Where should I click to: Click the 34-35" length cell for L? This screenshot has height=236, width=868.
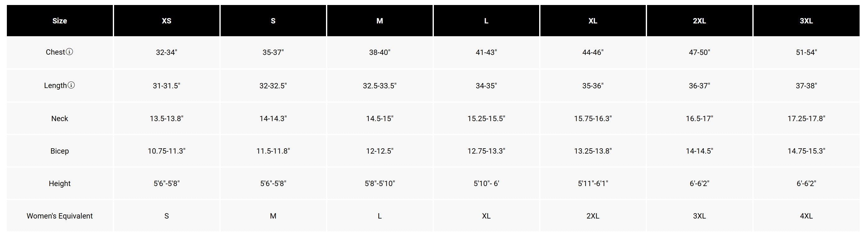(x=486, y=86)
